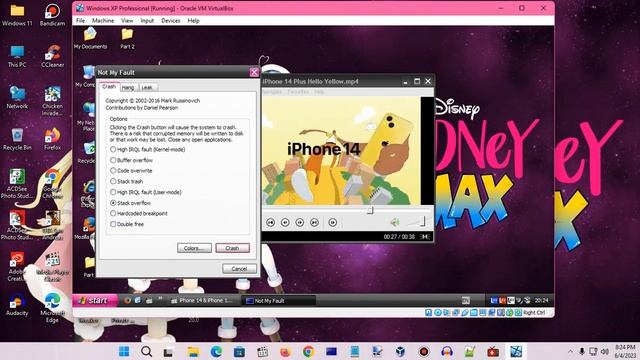The width and height of the screenshot is (640, 360).
Task: Click the Not My Fault XP taskbar button
Action: pyautogui.click(x=280, y=301)
